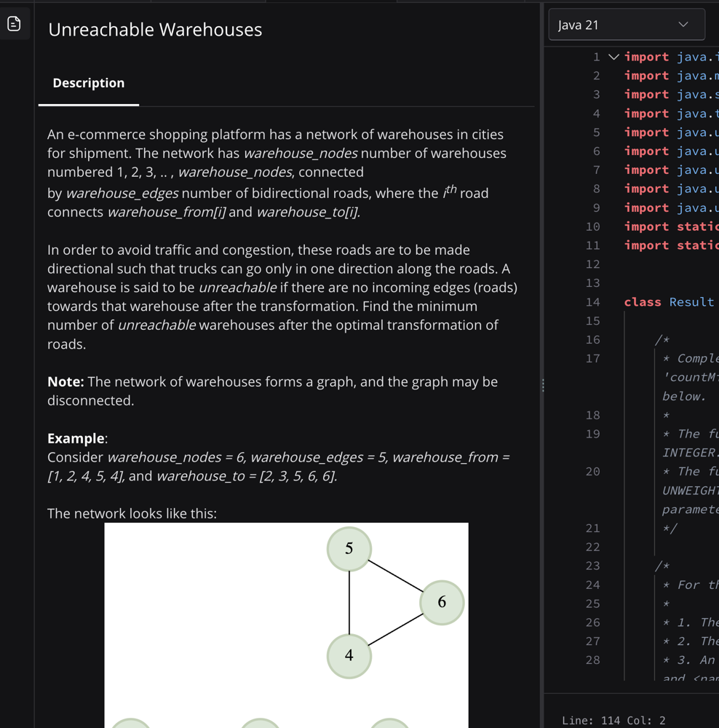Click the comment opening on line 16
The image size is (719, 728).
(x=662, y=340)
